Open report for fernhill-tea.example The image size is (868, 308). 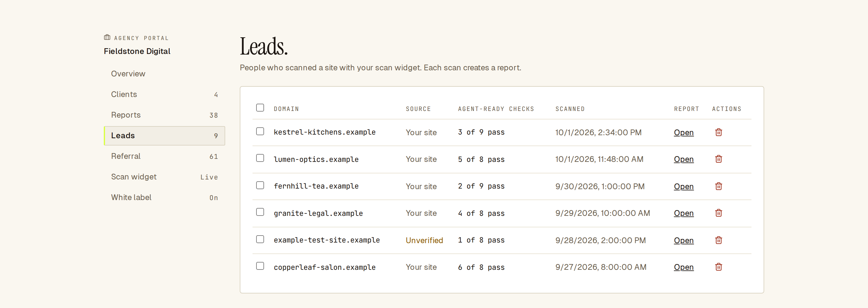684,186
